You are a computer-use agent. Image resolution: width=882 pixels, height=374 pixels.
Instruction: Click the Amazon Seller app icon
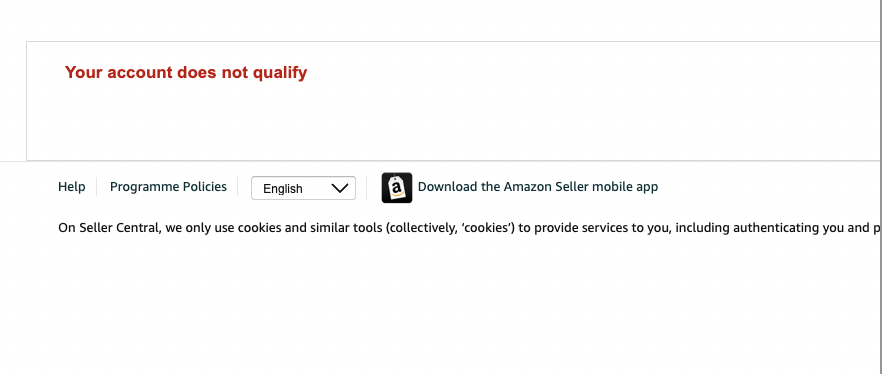(397, 187)
